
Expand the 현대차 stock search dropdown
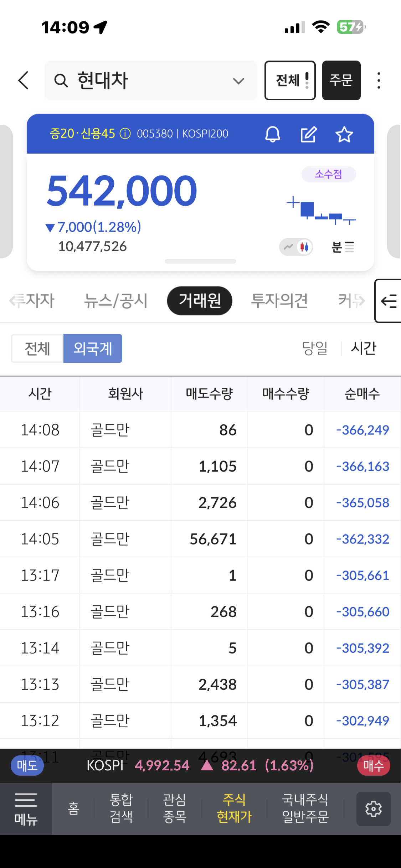click(238, 81)
